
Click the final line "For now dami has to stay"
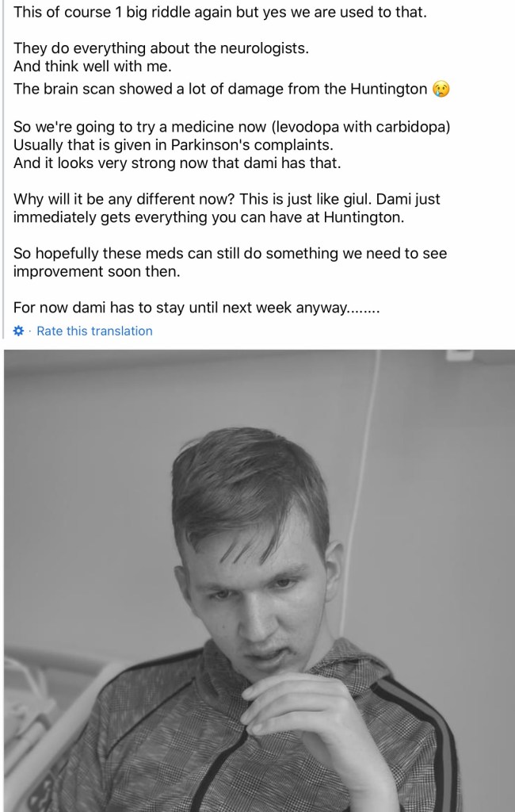coord(196,308)
